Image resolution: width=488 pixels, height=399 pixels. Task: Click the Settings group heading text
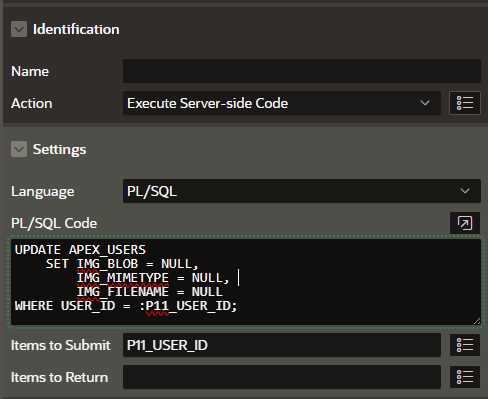click(x=59, y=149)
